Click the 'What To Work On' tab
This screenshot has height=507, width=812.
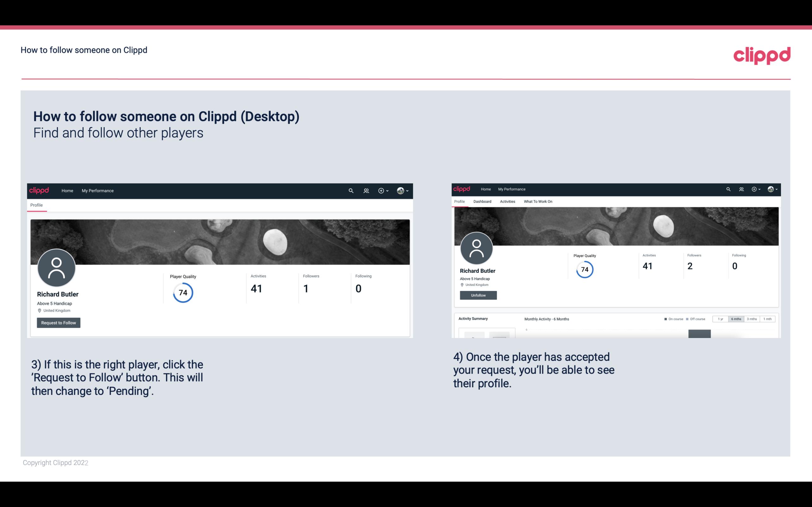(538, 202)
